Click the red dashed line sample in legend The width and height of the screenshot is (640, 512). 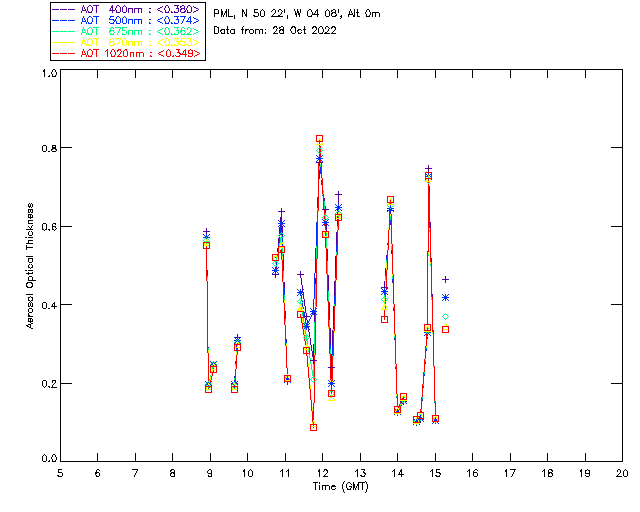(64, 54)
